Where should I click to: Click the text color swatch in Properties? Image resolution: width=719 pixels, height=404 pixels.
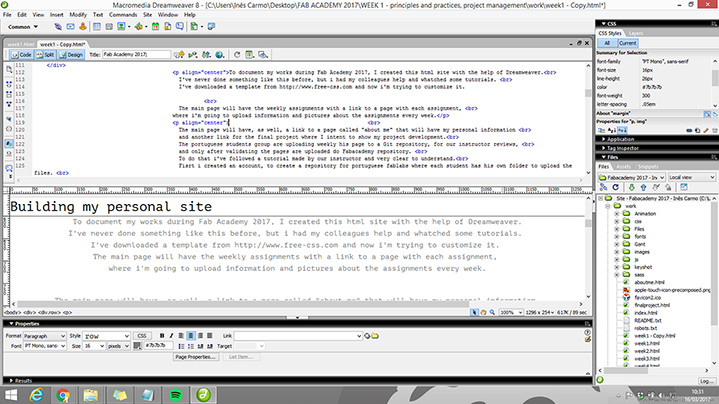pos(137,346)
